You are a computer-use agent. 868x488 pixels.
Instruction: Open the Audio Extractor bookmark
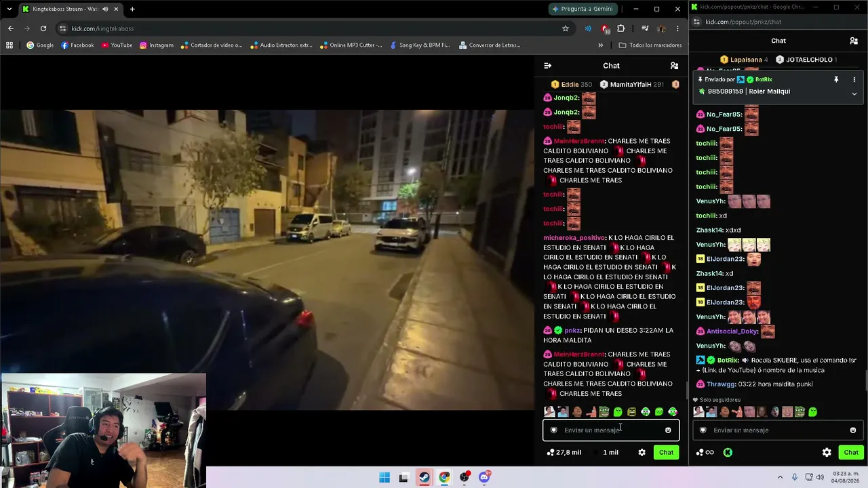281,45
